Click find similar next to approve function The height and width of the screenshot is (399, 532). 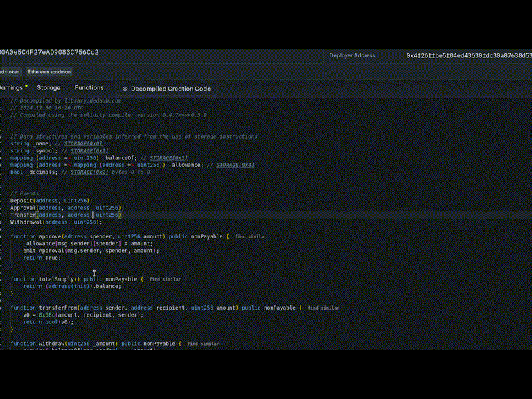tap(250, 237)
